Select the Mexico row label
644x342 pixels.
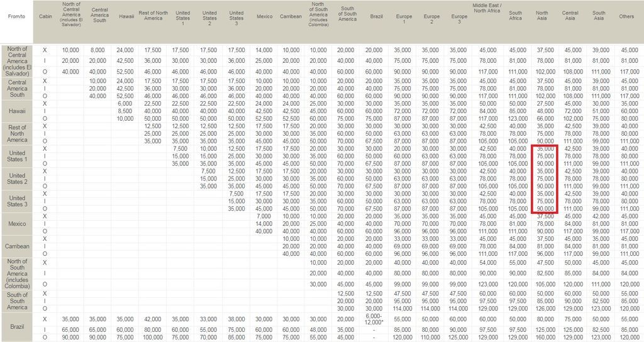(17, 224)
